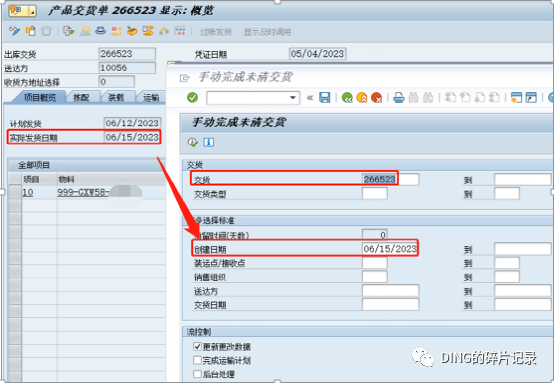Click the Find Next binoculars icon
The height and width of the screenshot is (383, 554).
pos(428,98)
